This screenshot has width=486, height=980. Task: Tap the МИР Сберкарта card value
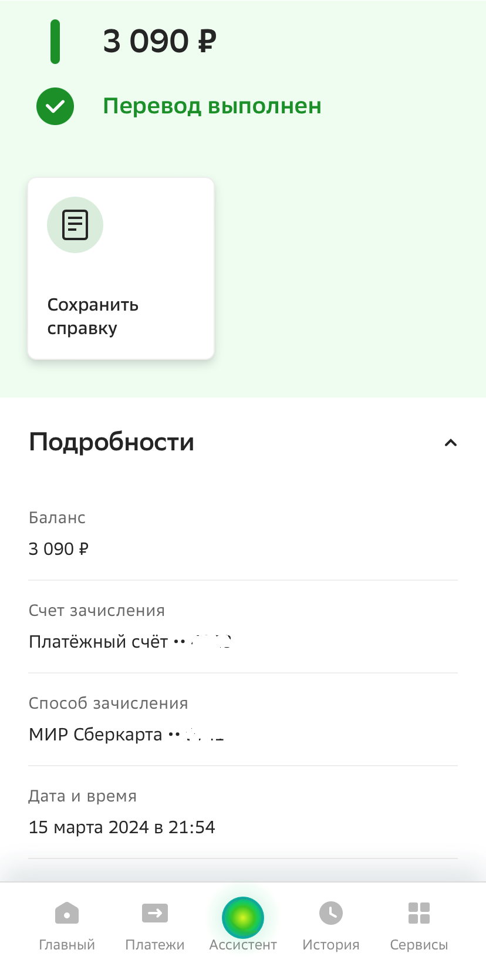click(126, 735)
